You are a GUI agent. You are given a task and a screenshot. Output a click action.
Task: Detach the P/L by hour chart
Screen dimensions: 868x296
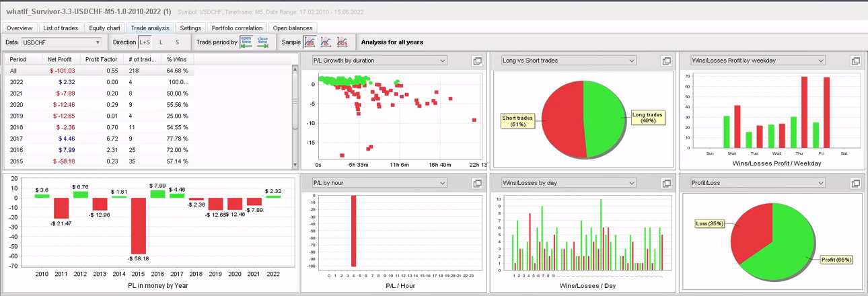pos(477,183)
